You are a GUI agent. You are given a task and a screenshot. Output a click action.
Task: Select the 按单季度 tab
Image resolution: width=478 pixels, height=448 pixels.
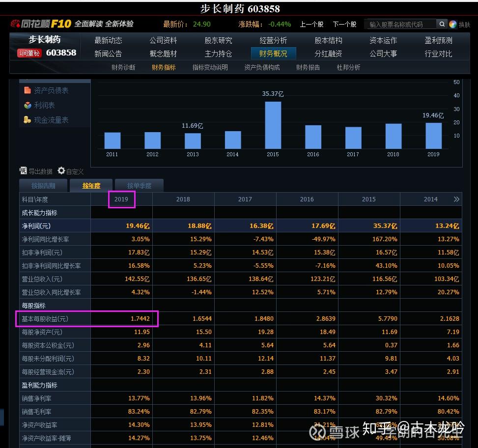(x=139, y=186)
